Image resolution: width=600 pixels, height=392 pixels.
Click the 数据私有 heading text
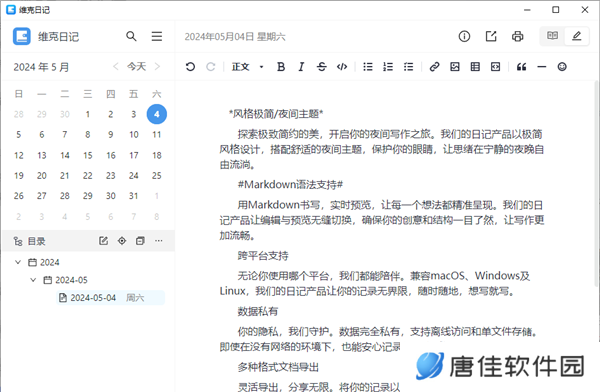click(x=258, y=311)
